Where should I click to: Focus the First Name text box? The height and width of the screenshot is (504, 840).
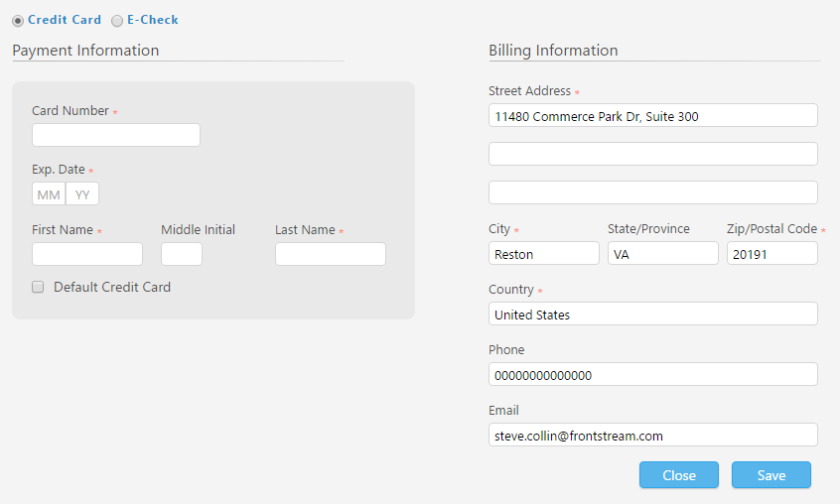tap(87, 254)
